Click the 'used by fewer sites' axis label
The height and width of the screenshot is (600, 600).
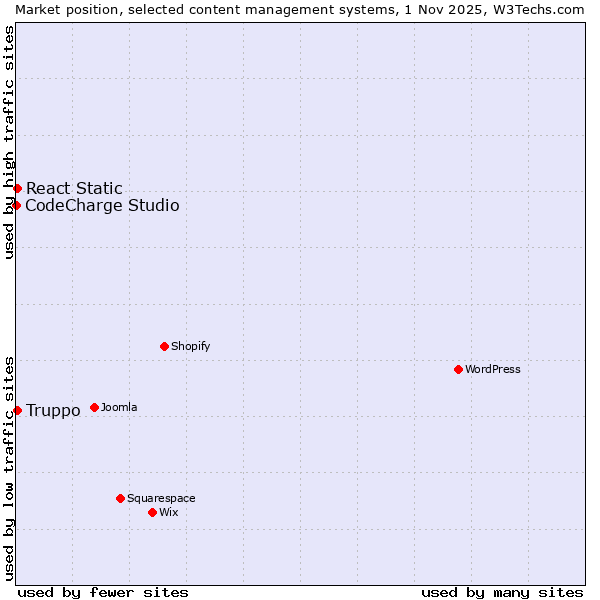pyautogui.click(x=103, y=592)
